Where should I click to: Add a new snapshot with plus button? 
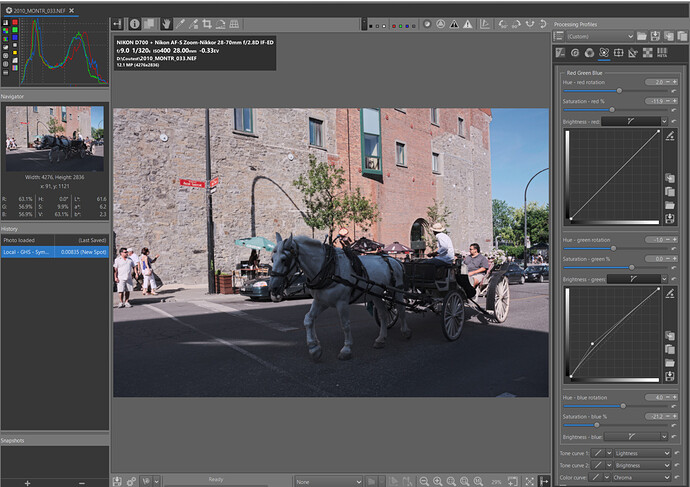pyautogui.click(x=27, y=482)
